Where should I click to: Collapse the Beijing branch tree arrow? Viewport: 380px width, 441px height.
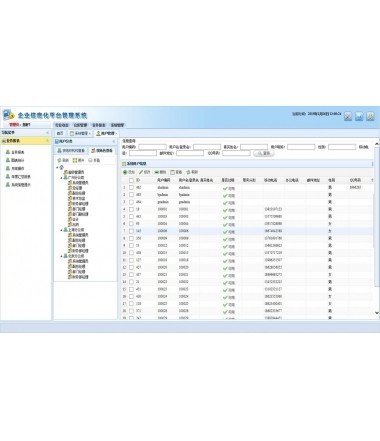[x=61, y=256]
